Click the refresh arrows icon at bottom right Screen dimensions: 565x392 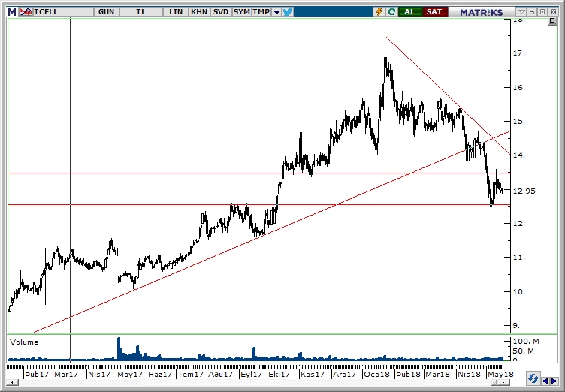(x=533, y=379)
